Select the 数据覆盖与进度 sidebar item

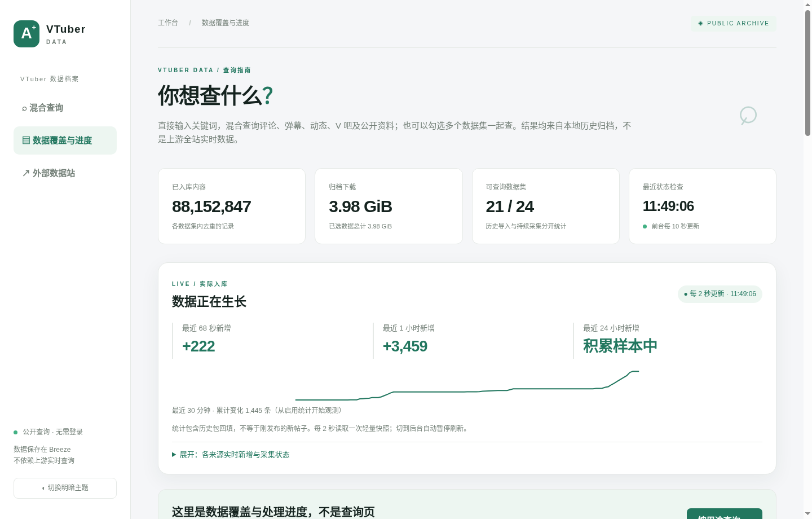pyautogui.click(x=65, y=140)
